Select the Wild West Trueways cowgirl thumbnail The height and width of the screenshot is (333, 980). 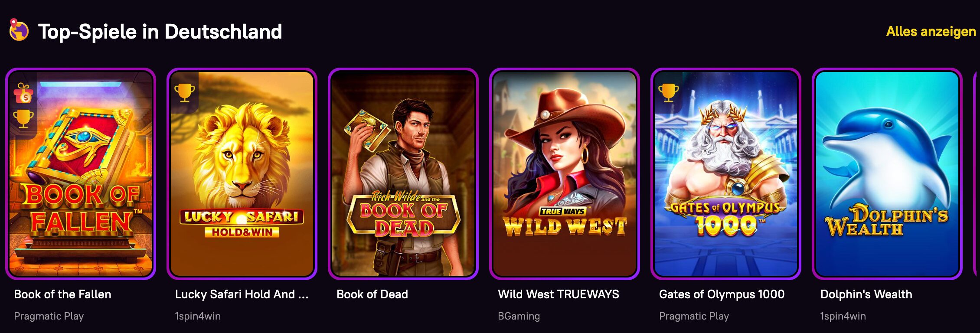(x=565, y=174)
